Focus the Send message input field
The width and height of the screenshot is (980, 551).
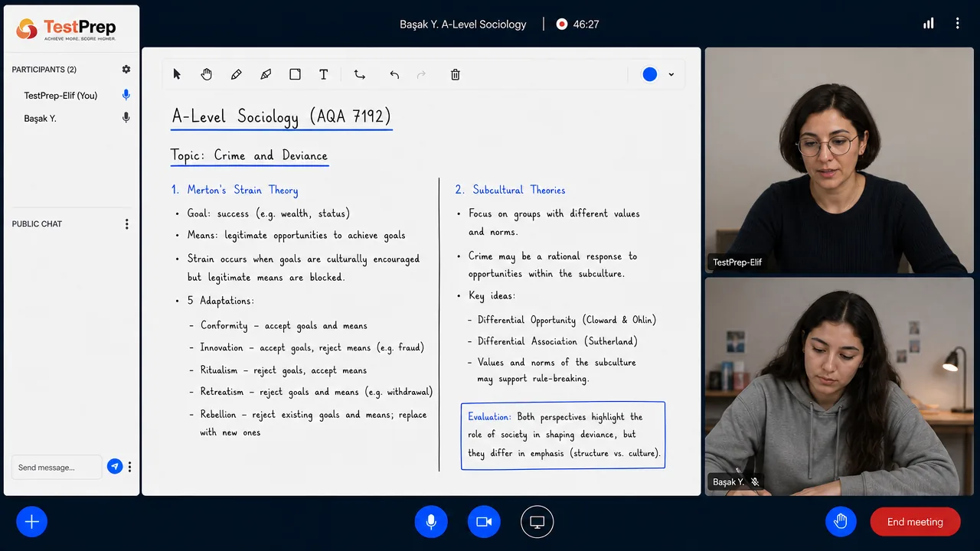(x=57, y=467)
